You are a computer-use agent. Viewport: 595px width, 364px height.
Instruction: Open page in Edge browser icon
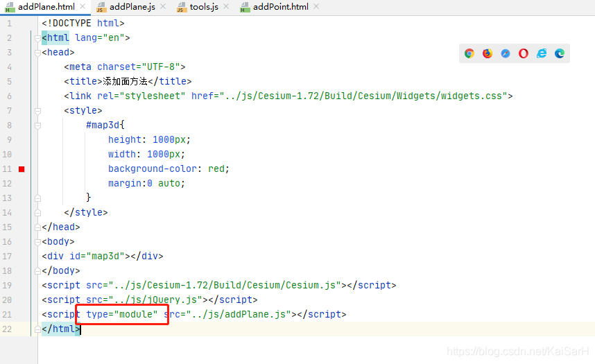[x=560, y=53]
